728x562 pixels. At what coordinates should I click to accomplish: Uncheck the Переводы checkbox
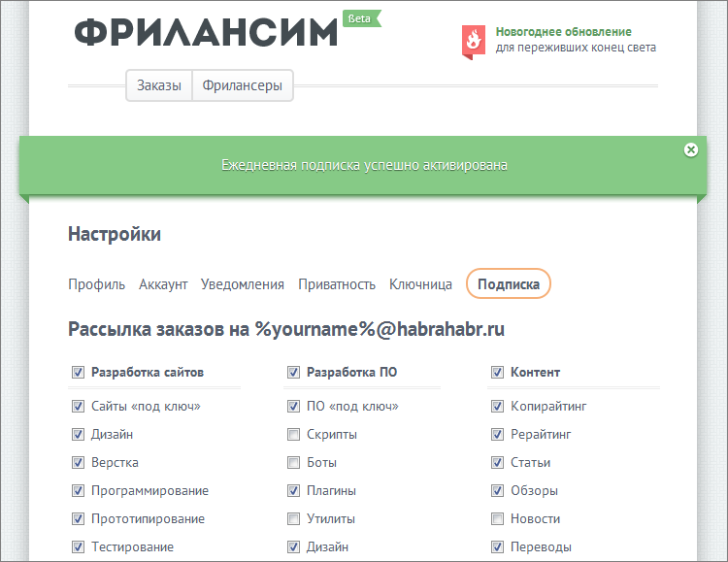coord(497,546)
